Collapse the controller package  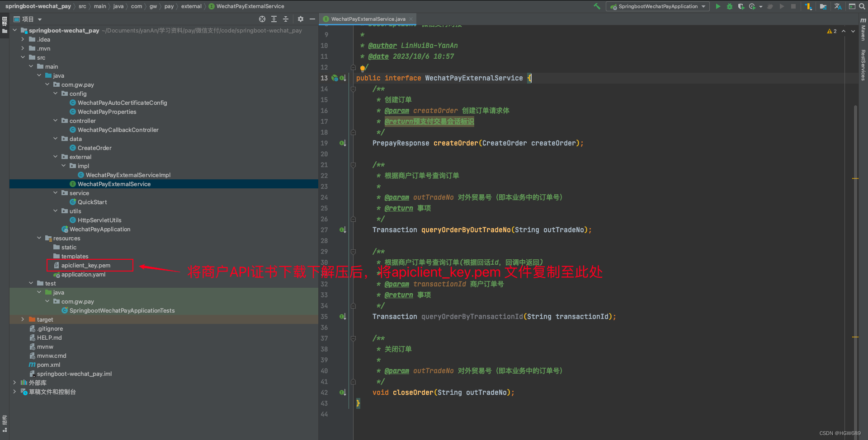point(56,121)
